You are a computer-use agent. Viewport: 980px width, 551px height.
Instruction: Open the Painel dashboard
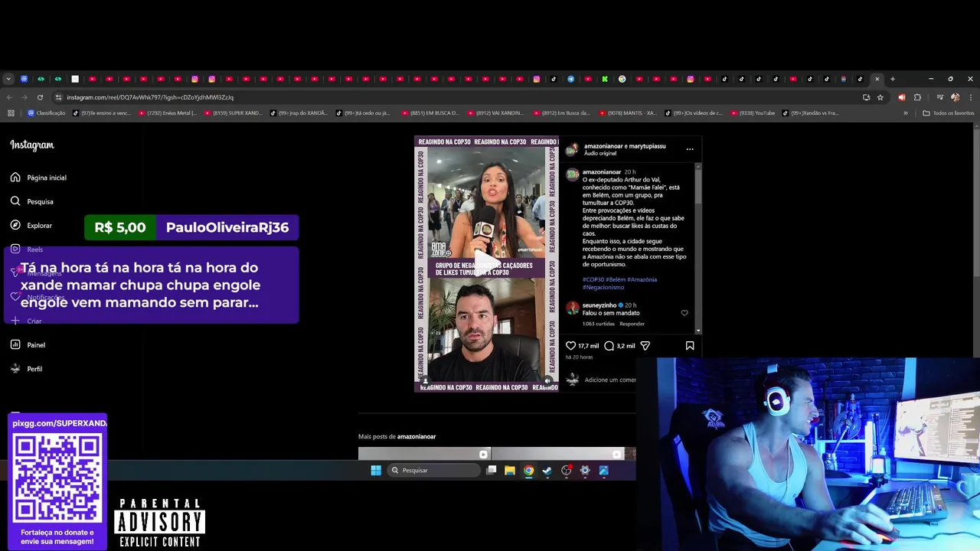click(x=28, y=345)
